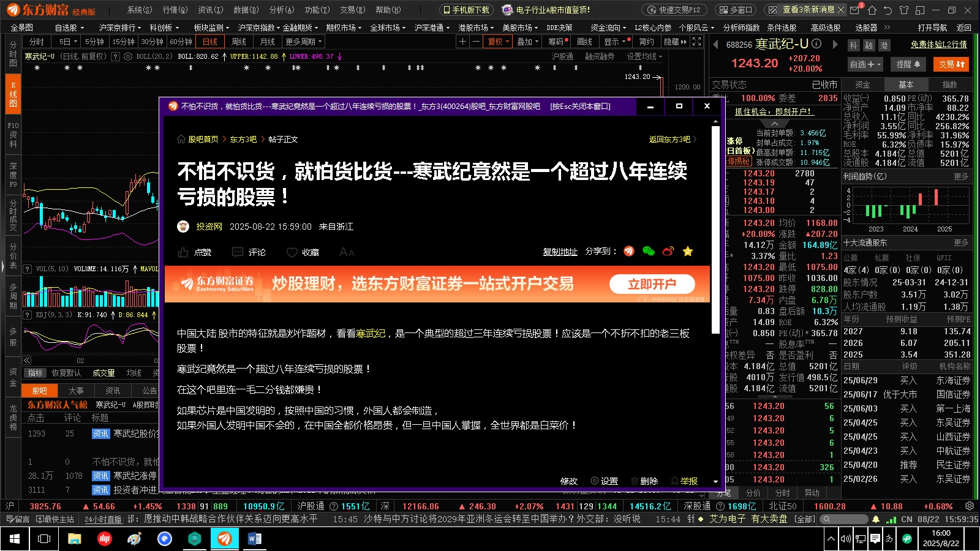Open comments via the 评论 speech-bubble icon
The image size is (980, 551).
pyautogui.click(x=238, y=252)
